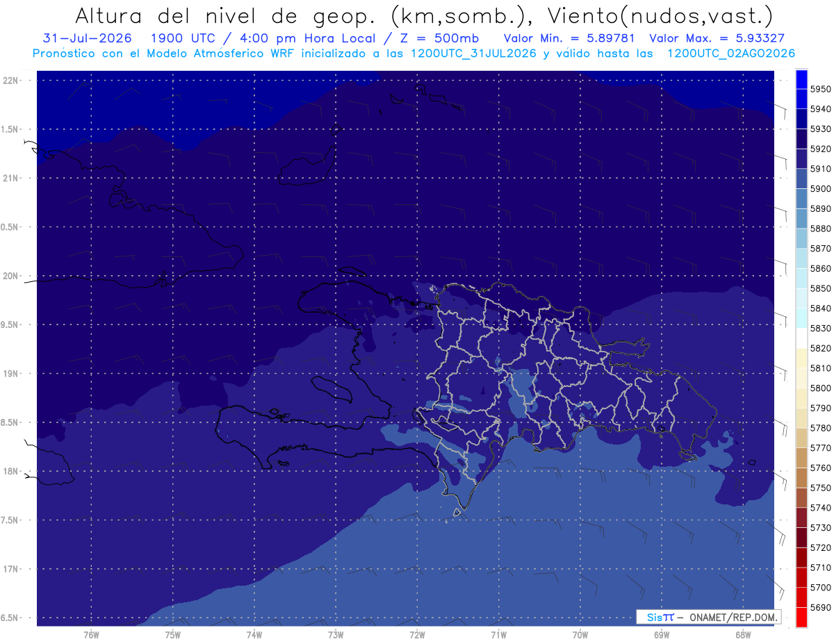Image resolution: width=834 pixels, height=644 pixels.
Task: Click the 19N latitude axis label
Action: [10, 374]
